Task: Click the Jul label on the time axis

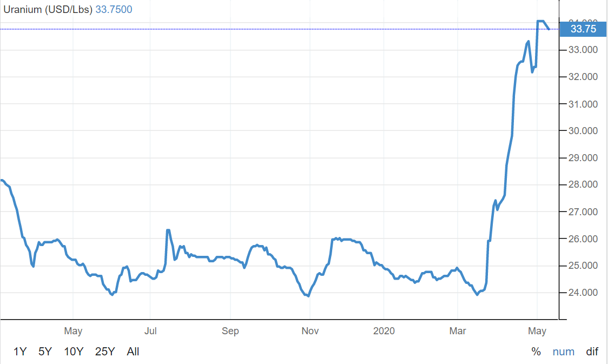Action: coord(150,330)
